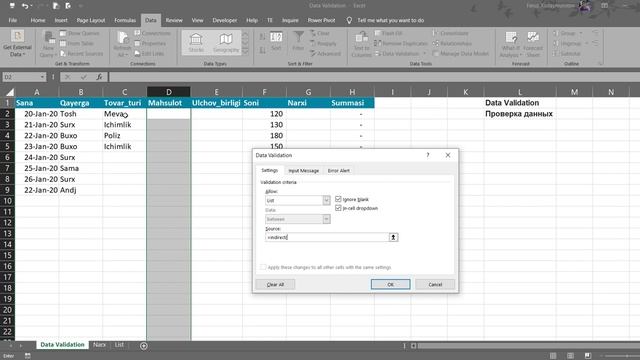Click Edit Links icon
Screen dimensions: 640x360
pyautogui.click(x=137, y=53)
